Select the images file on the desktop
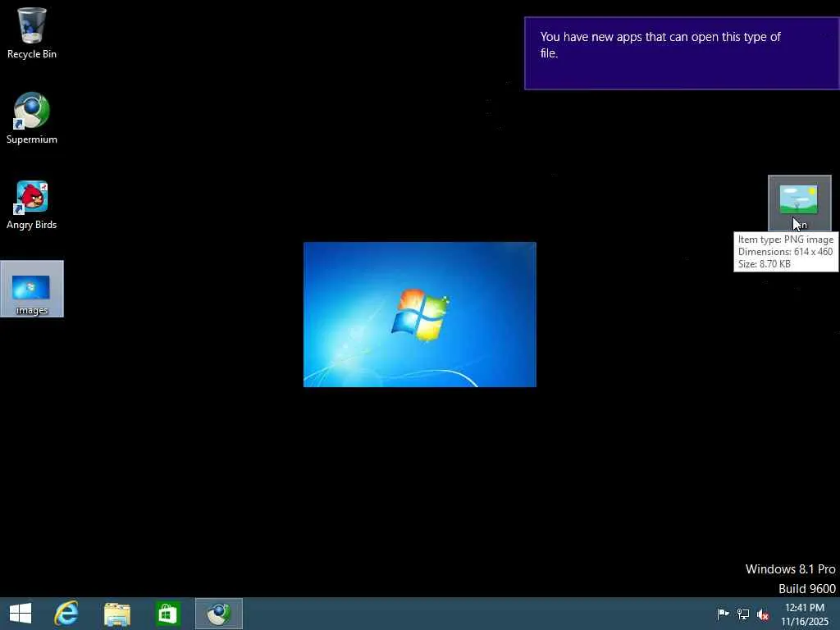840x630 pixels. click(x=32, y=289)
